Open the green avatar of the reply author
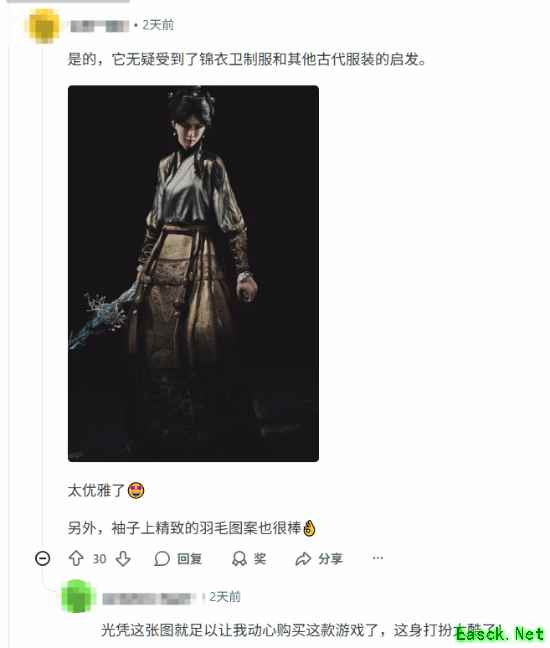Screen dimensions: 550x648 pyautogui.click(x=77, y=596)
